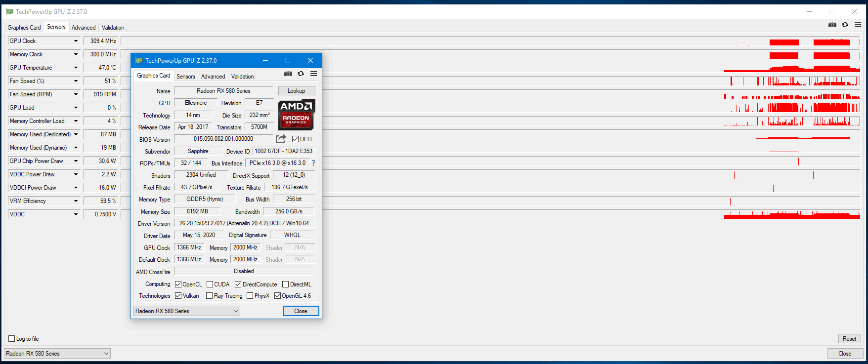Open GPU selector dropdown in Graphics Card window
Image resolution: width=868 pixels, height=364 pixels.
point(187,311)
